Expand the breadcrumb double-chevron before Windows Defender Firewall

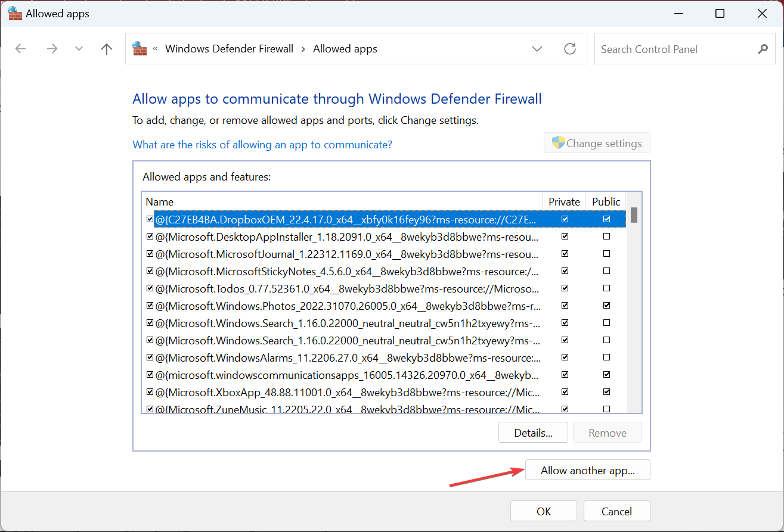coord(156,49)
